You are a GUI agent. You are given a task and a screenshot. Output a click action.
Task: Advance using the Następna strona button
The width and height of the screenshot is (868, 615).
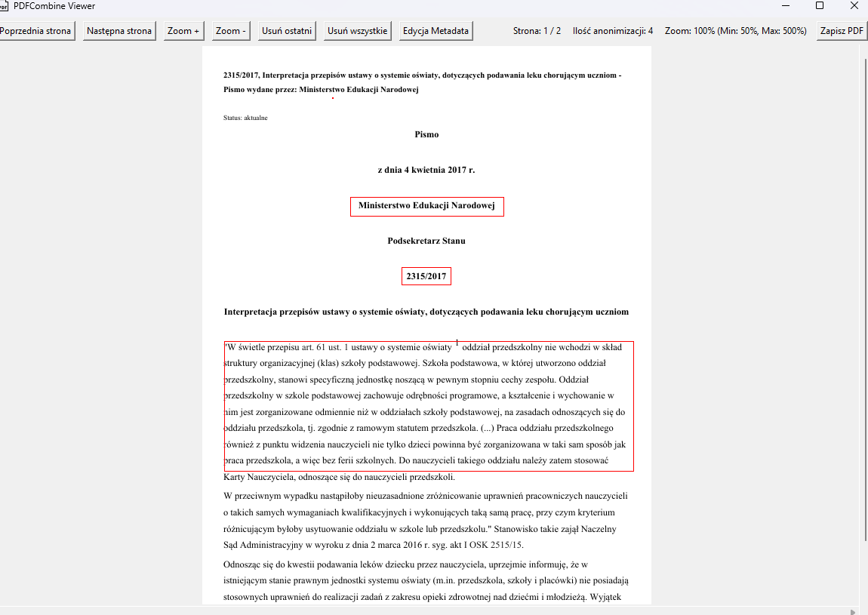[x=119, y=31]
